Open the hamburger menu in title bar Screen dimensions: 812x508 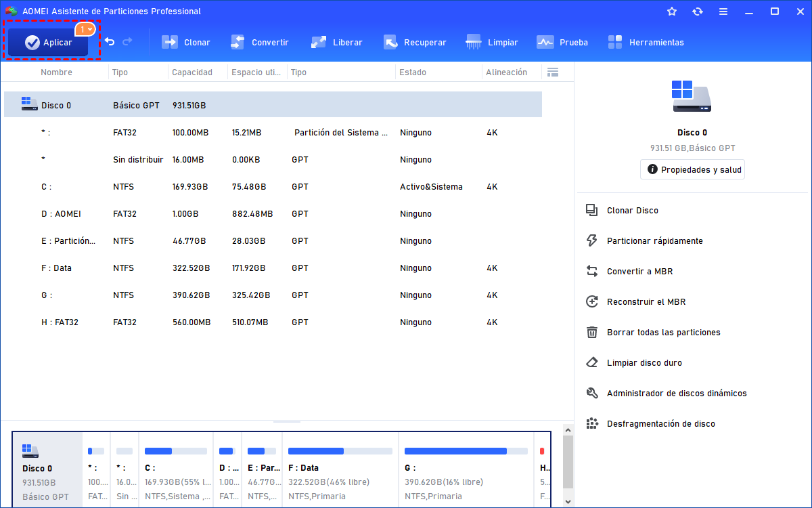(x=723, y=12)
